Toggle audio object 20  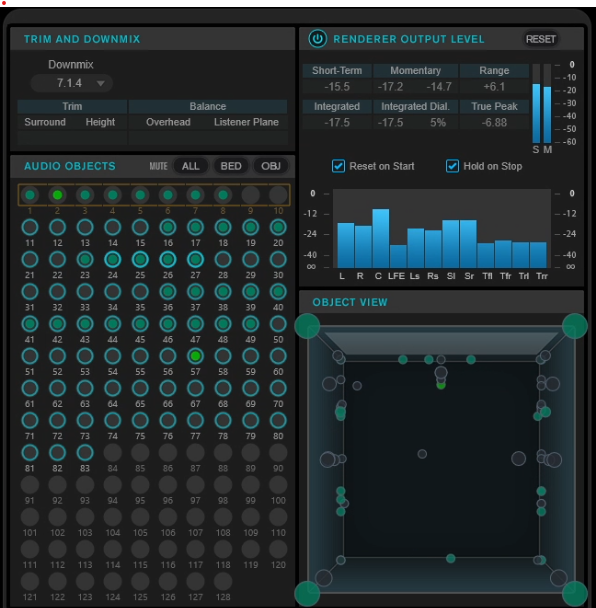pyautogui.click(x=278, y=227)
